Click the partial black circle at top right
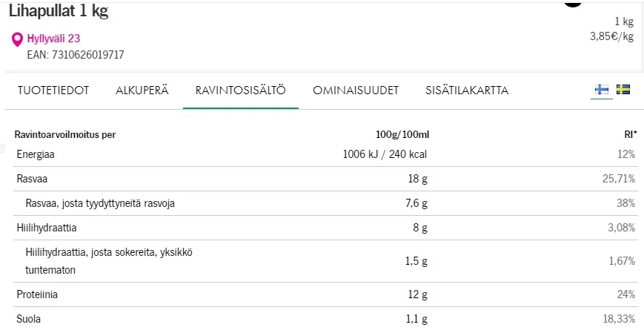This screenshot has height=336, width=644. click(573, 3)
